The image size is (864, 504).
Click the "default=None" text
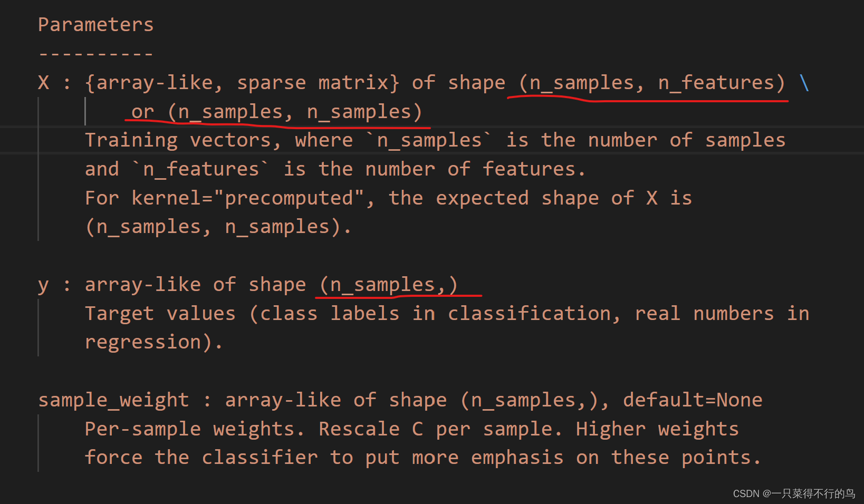(692, 400)
